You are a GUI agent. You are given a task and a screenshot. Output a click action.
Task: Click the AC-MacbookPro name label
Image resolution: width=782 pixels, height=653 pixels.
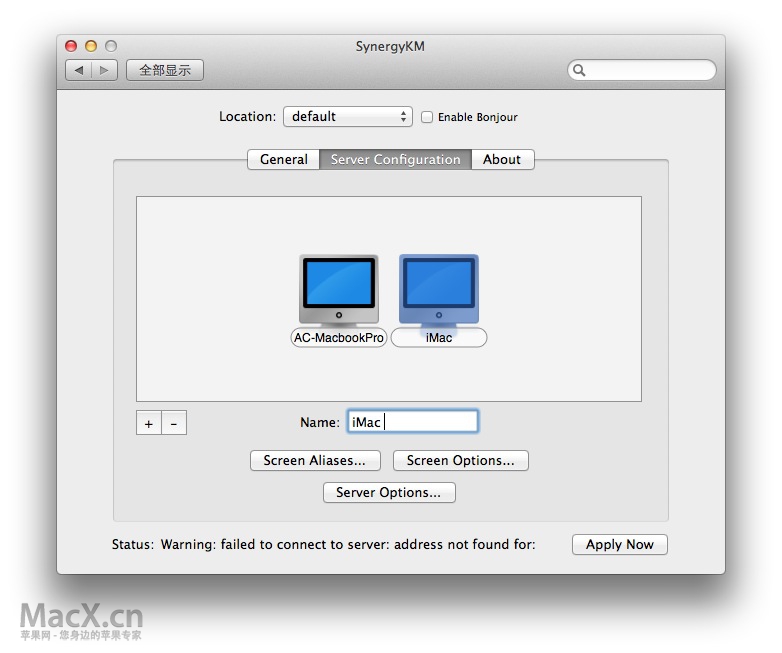tap(339, 338)
